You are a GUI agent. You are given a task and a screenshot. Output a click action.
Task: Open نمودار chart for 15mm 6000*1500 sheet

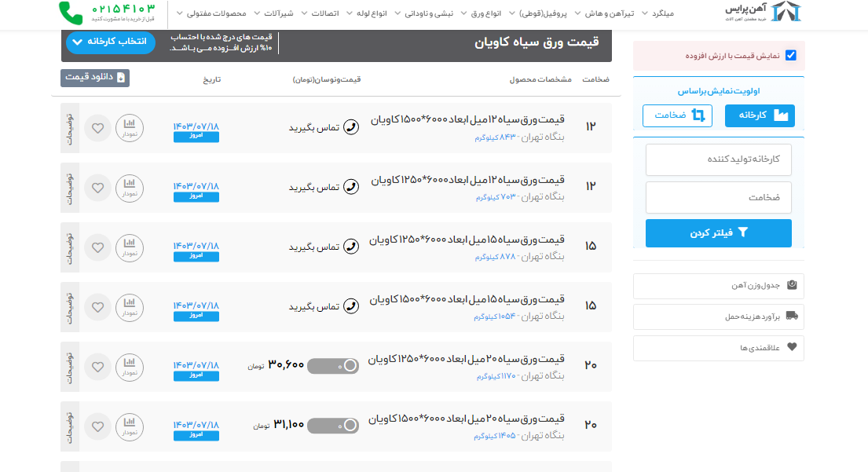coord(130,306)
